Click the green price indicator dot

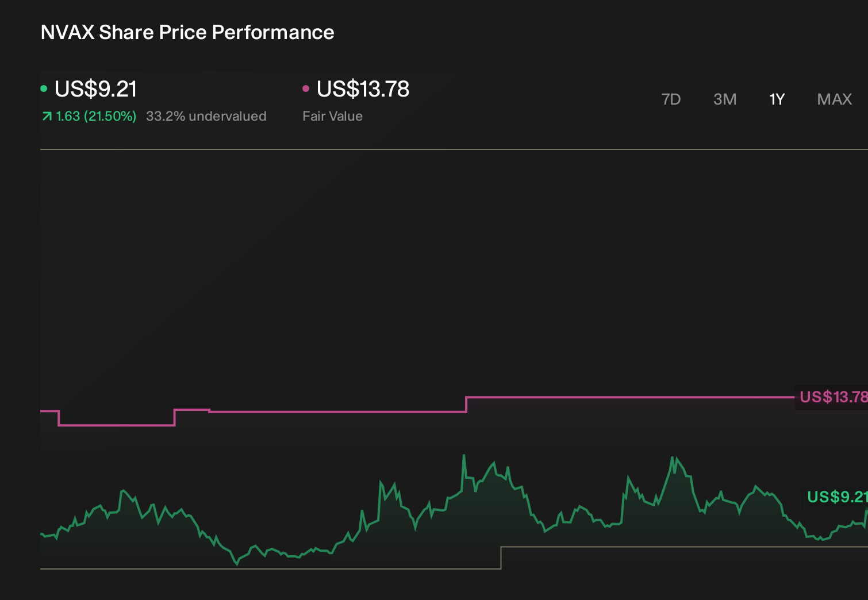point(44,89)
